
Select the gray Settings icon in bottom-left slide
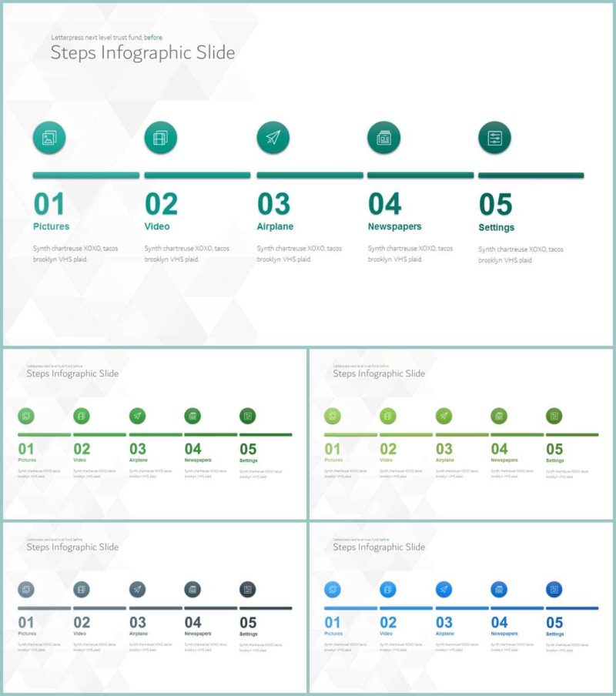tap(248, 590)
